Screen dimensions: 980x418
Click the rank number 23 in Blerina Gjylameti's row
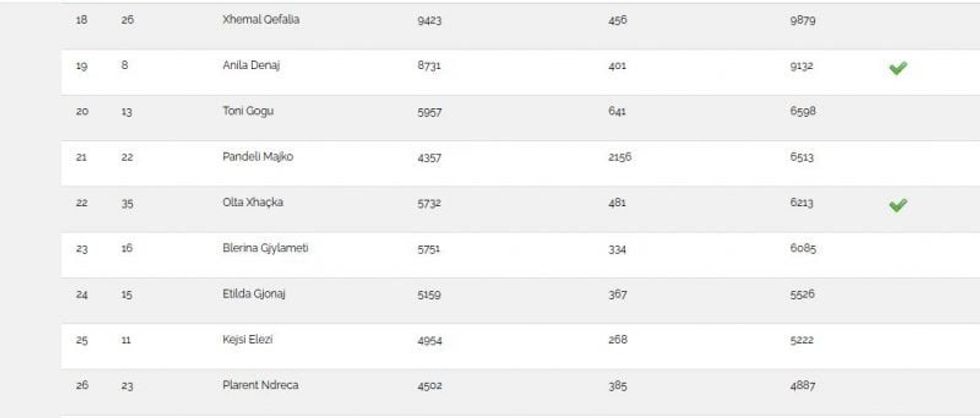(x=82, y=249)
